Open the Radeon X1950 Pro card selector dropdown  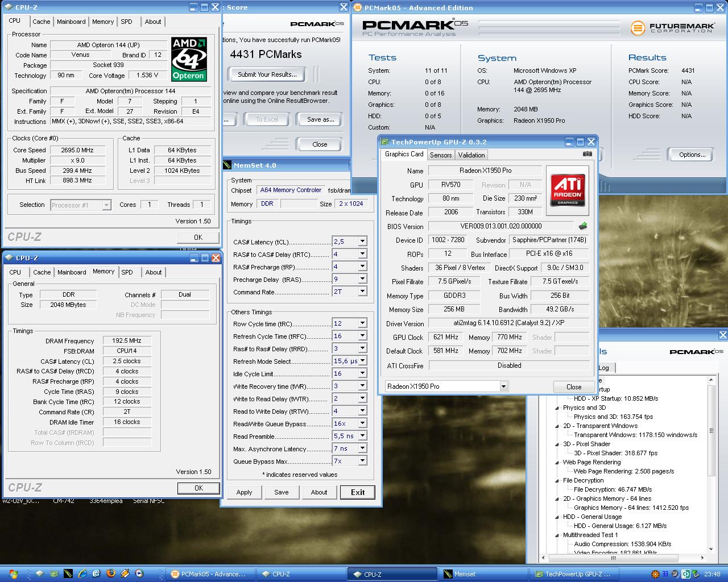click(x=503, y=386)
